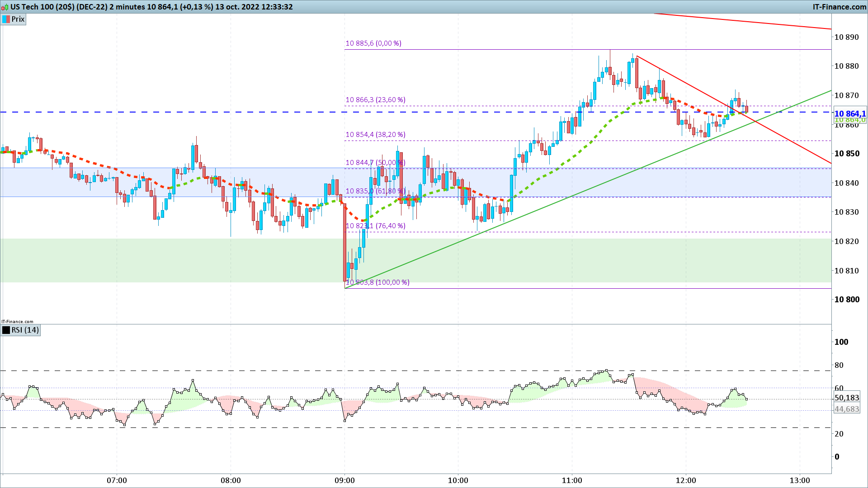Click the 09:00 time axis marker
868x488 pixels.
pyautogui.click(x=344, y=480)
